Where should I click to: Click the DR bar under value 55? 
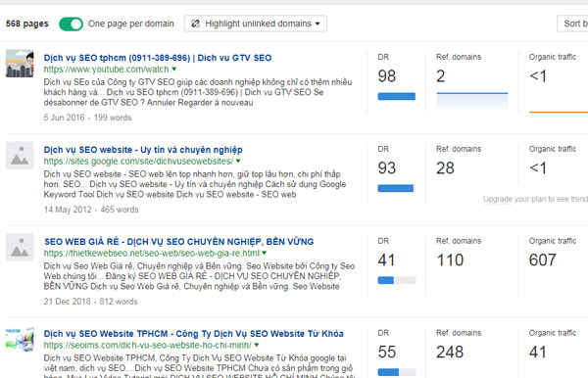[396, 372]
